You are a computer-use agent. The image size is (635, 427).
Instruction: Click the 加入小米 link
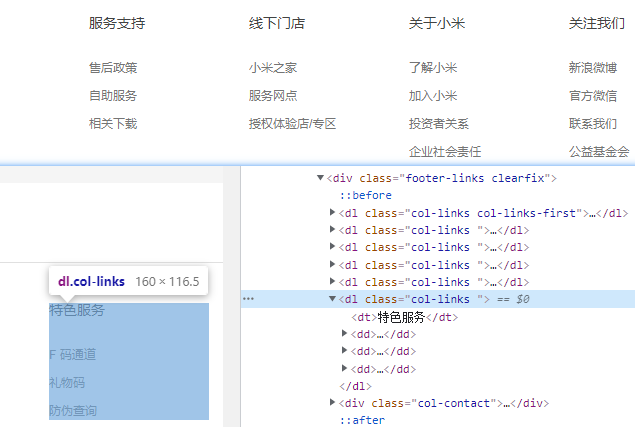click(433, 96)
